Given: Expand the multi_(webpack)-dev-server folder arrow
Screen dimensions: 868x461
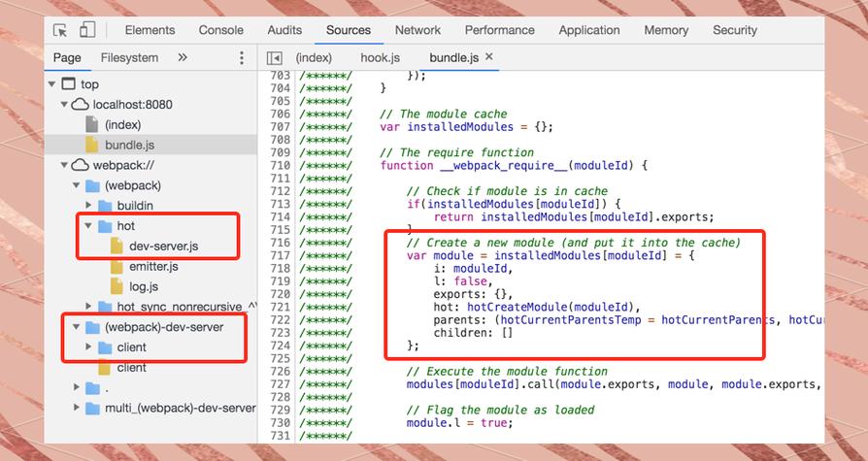Looking at the screenshot, I should (77, 408).
